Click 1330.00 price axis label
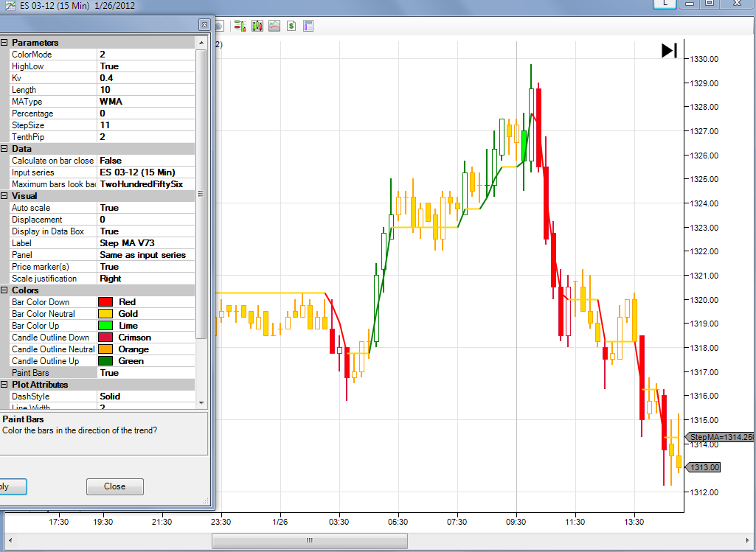The height and width of the screenshot is (552, 756). (x=704, y=59)
